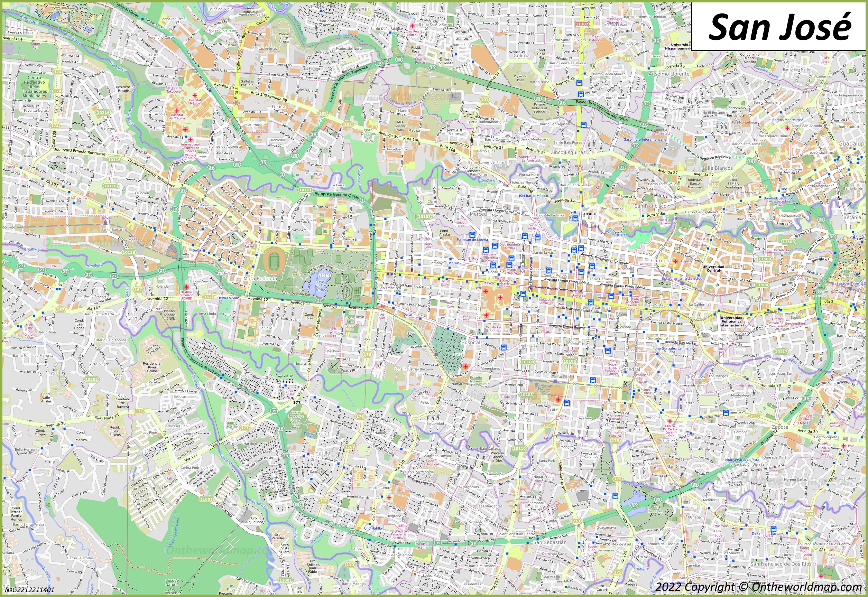Click the Anselmo Llorente label

pos(669,74)
